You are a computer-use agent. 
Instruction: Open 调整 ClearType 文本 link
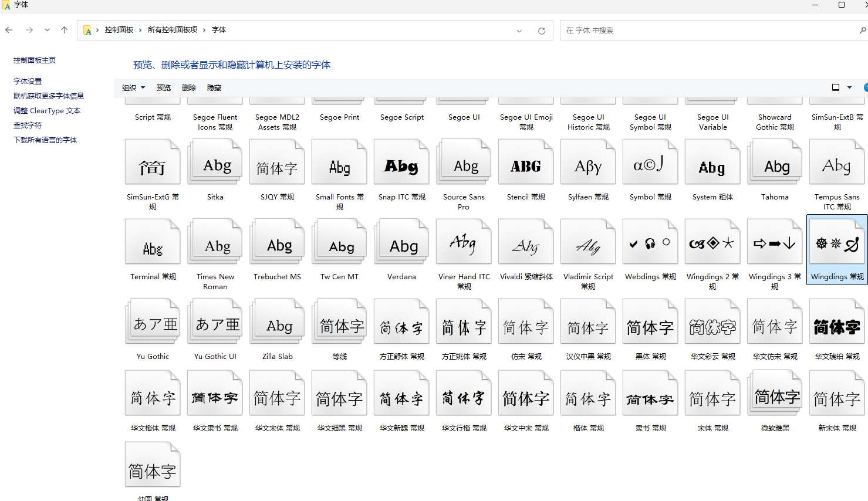point(47,110)
